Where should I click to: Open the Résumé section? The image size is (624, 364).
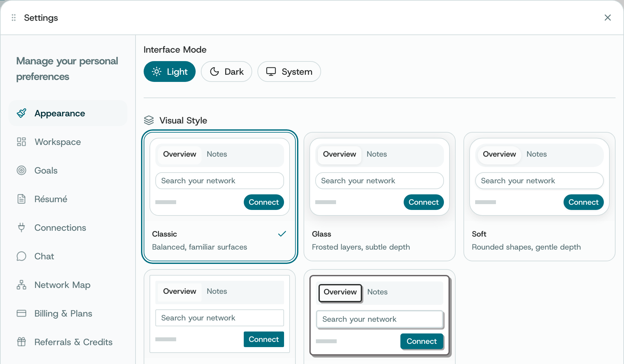pyautogui.click(x=68, y=199)
